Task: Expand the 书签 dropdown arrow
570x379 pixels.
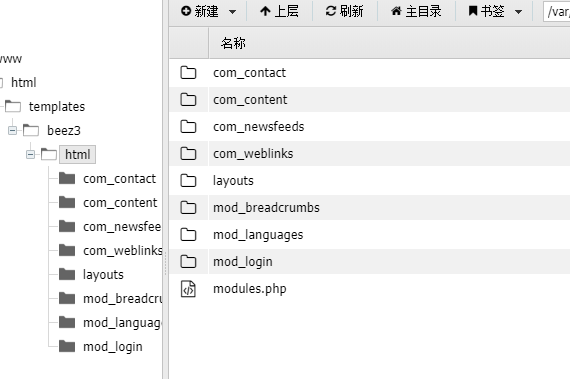Action: point(519,12)
